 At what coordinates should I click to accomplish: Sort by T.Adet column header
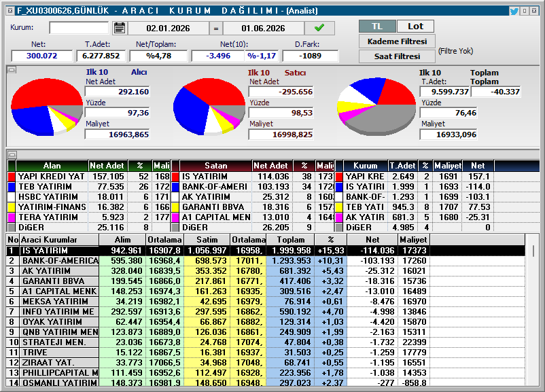402,166
